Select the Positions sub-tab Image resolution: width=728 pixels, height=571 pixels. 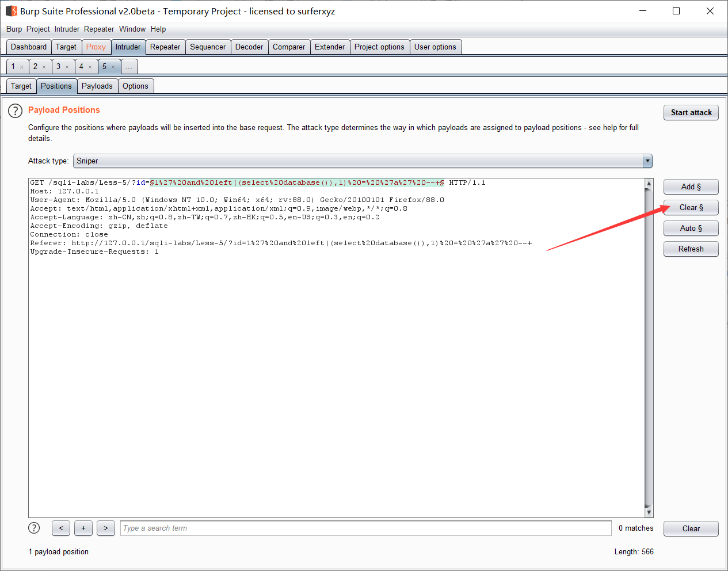tap(56, 86)
